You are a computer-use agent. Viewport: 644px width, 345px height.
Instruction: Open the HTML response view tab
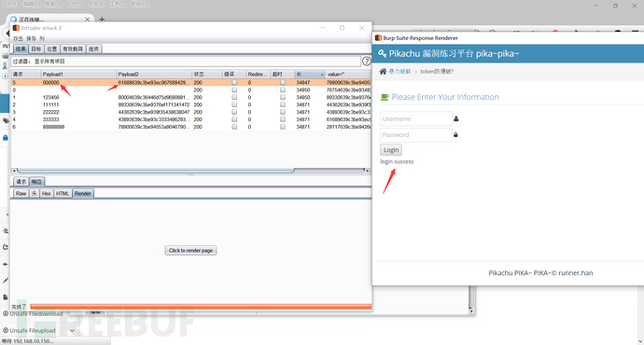[63, 194]
